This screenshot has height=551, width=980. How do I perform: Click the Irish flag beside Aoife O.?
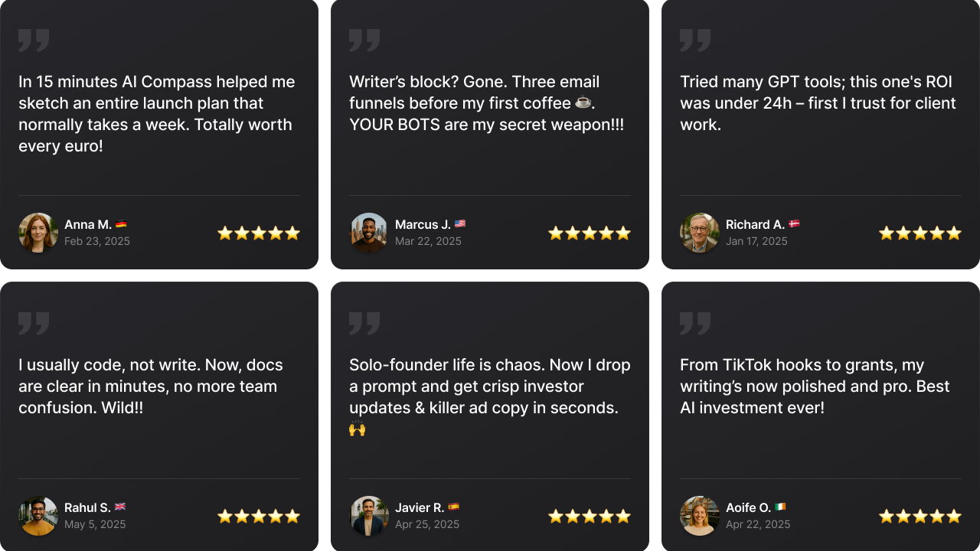click(x=780, y=507)
